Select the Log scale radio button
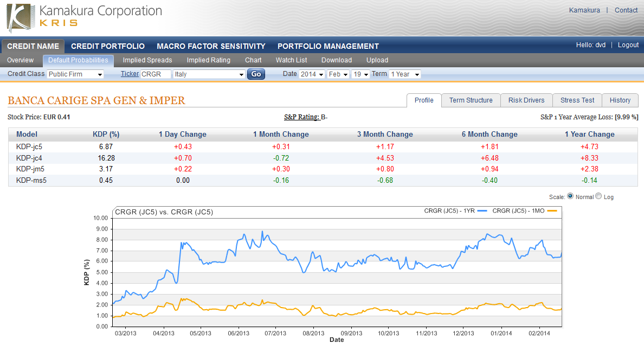Image resolution: width=644 pixels, height=345 pixels. [598, 196]
